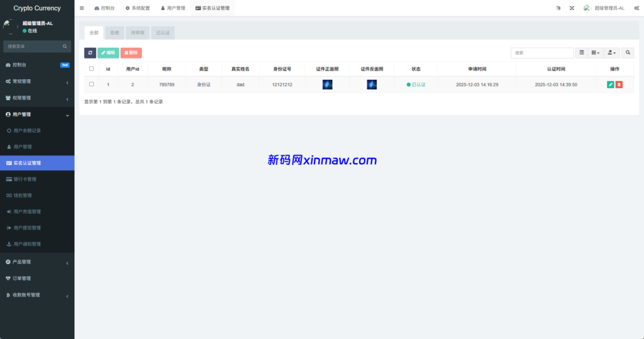
Task: Sort by the 用户id column header
Action: 133,69
